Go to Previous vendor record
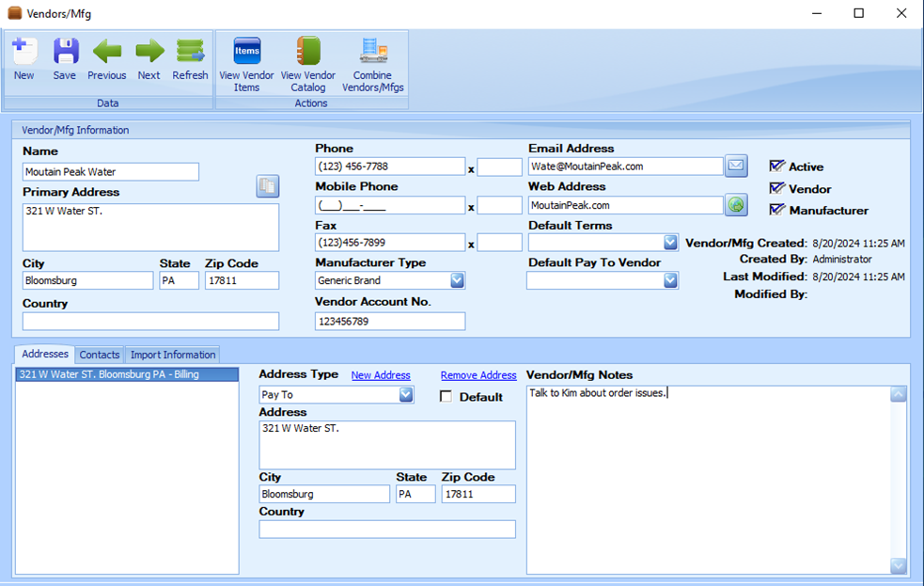The image size is (924, 586). point(106,53)
